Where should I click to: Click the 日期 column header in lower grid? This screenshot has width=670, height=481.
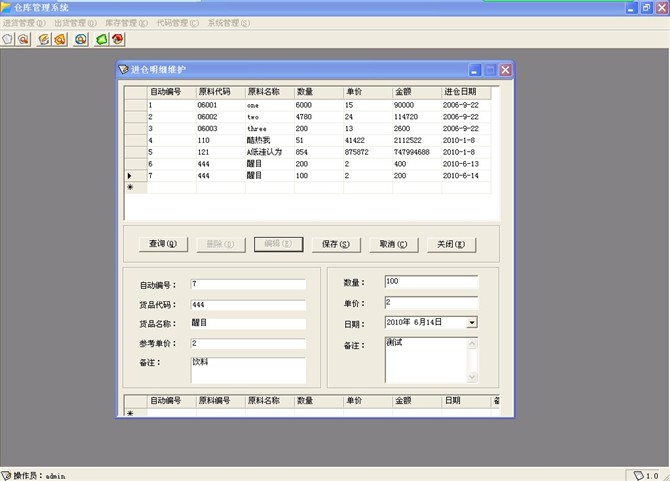tap(466, 401)
